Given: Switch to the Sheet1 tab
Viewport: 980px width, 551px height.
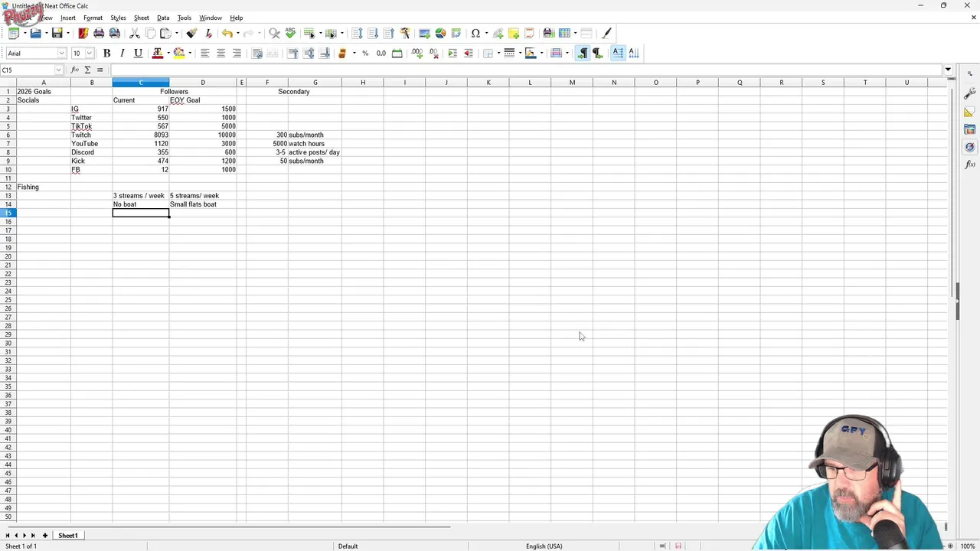Looking at the screenshot, I should click(67, 536).
